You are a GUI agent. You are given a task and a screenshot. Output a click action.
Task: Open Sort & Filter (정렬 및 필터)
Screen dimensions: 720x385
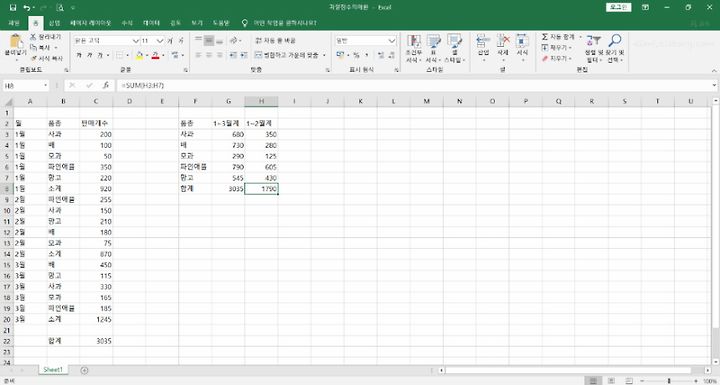(x=594, y=48)
